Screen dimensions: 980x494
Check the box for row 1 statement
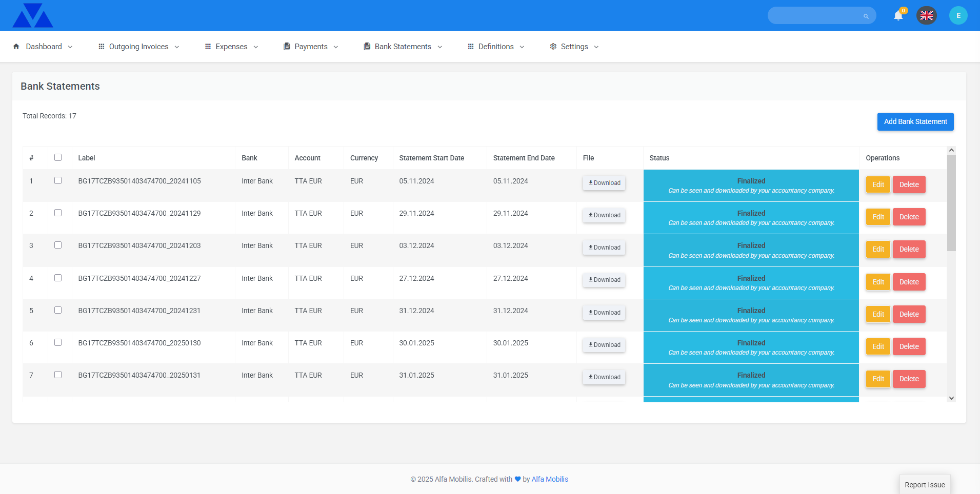coord(58,180)
